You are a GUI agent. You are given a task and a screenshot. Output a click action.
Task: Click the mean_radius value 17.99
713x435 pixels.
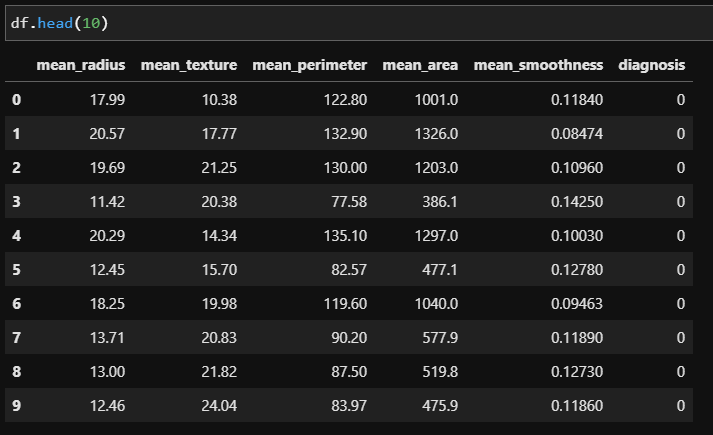point(106,99)
